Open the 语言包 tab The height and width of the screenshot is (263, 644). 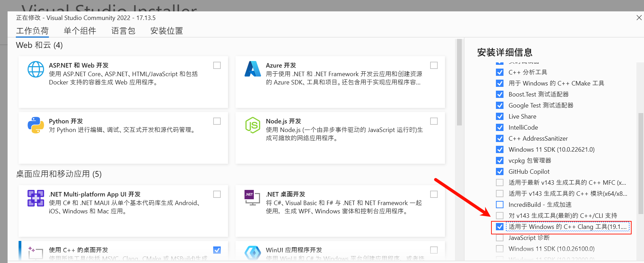click(x=123, y=31)
